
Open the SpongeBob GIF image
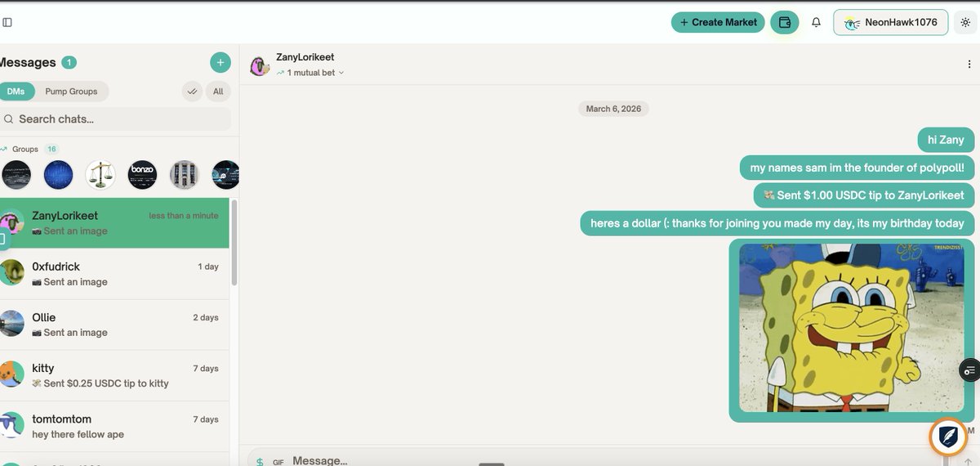(x=852, y=328)
